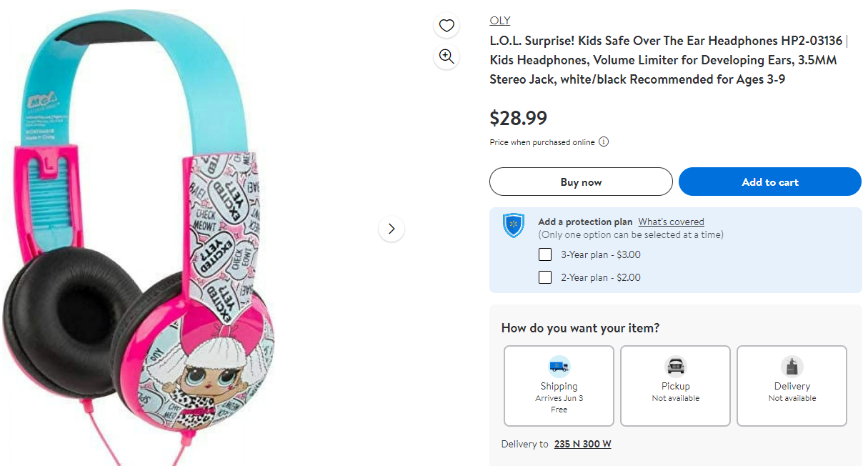Click the heart icon to favorite item
This screenshot has height=466, width=868.
[447, 26]
